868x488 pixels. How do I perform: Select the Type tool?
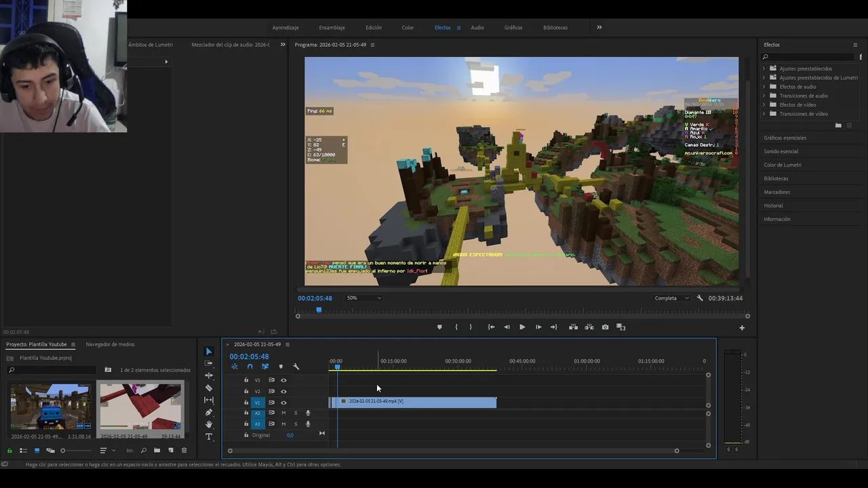pyautogui.click(x=209, y=436)
